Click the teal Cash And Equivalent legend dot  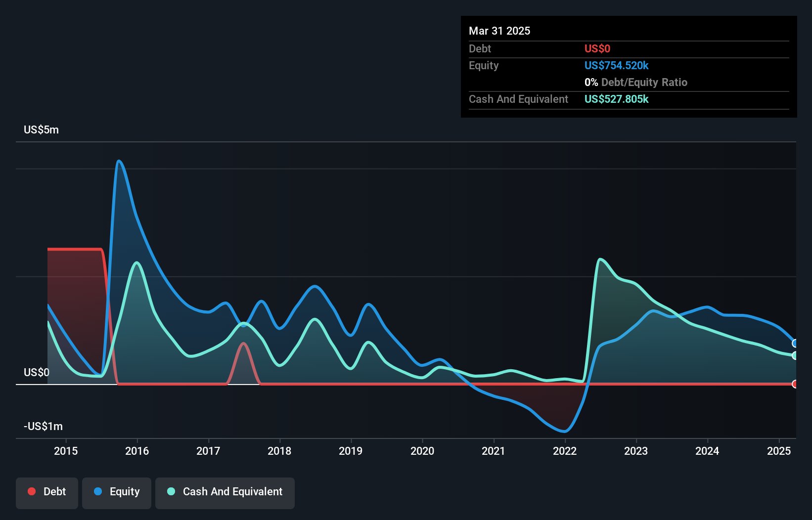tap(171, 491)
